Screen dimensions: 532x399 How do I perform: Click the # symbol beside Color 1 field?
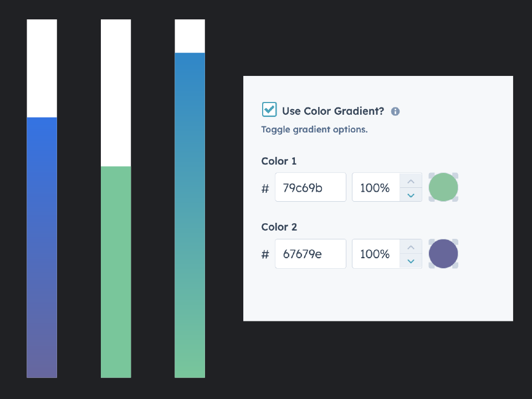(x=265, y=188)
